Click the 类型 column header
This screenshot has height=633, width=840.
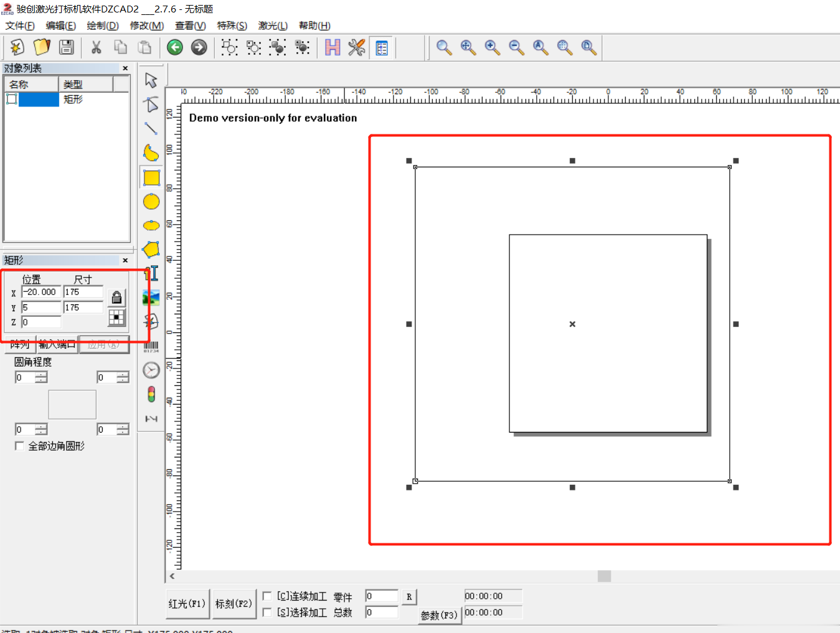[x=86, y=84]
